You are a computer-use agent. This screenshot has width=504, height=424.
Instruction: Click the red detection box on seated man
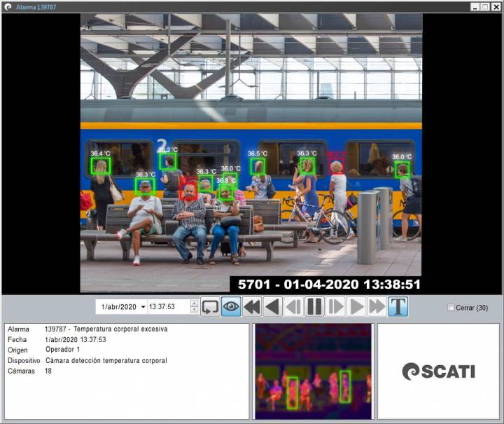[189, 192]
